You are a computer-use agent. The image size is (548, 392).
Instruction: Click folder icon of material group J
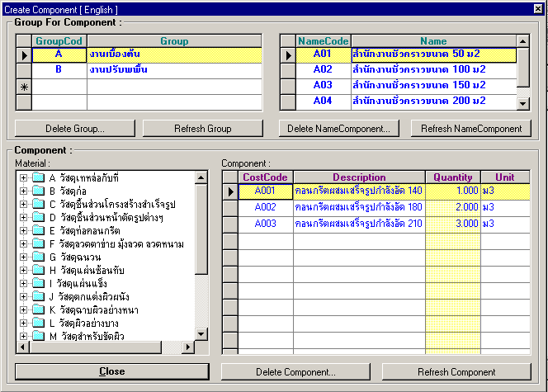point(39,296)
